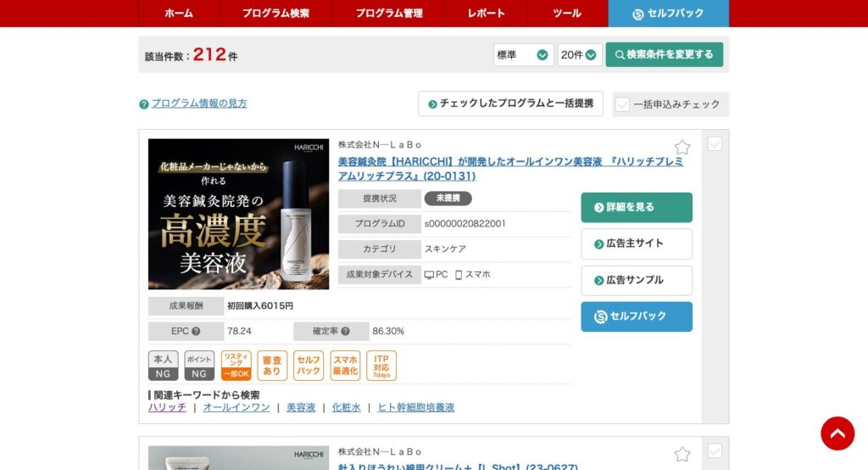Click the 未提携 status badge
Screen dimensions: 868x470
448,199
